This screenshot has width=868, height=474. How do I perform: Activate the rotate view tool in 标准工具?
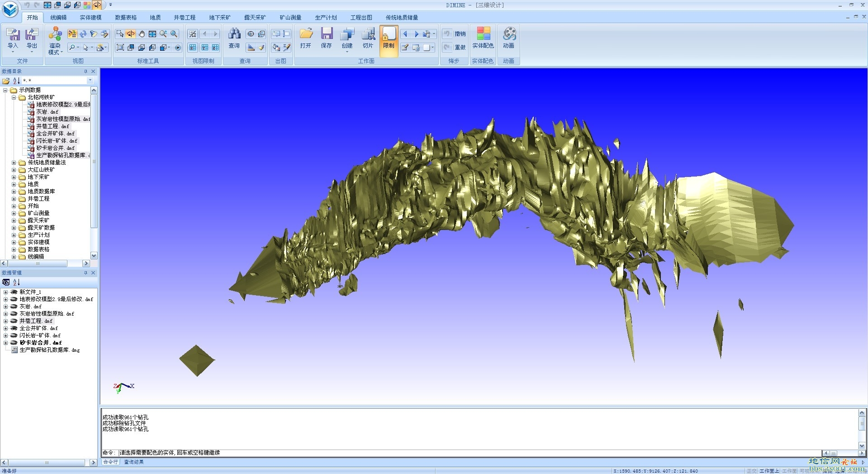point(131,34)
